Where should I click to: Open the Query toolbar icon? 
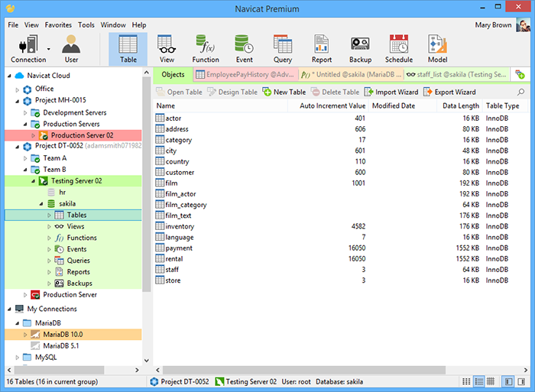pos(283,49)
